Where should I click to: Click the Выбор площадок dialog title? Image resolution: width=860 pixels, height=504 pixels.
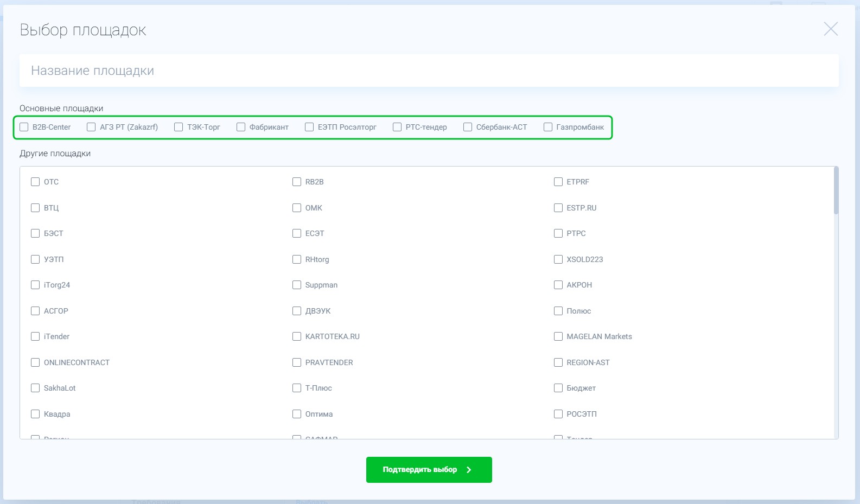coord(83,30)
